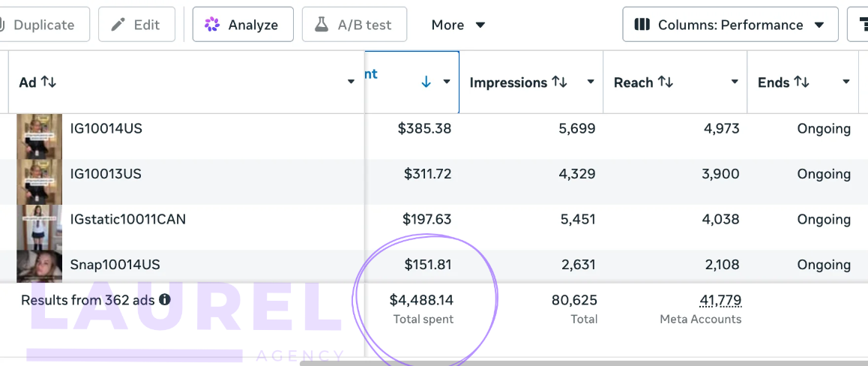Viewport: 868px width, 366px height.
Task: Click the $4,488.14 total spent value
Action: click(421, 300)
